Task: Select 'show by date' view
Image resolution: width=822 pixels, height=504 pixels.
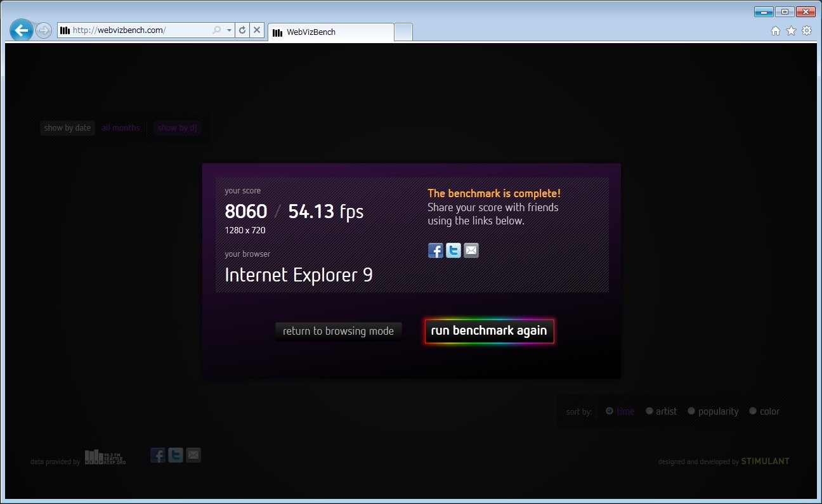Action: [67, 128]
